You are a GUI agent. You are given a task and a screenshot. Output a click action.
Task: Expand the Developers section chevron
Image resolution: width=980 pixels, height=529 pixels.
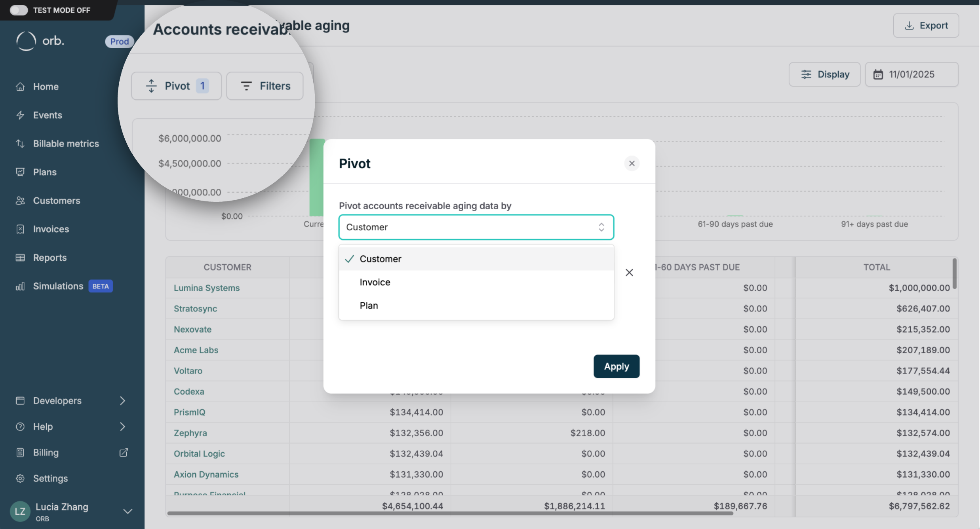[122, 400]
